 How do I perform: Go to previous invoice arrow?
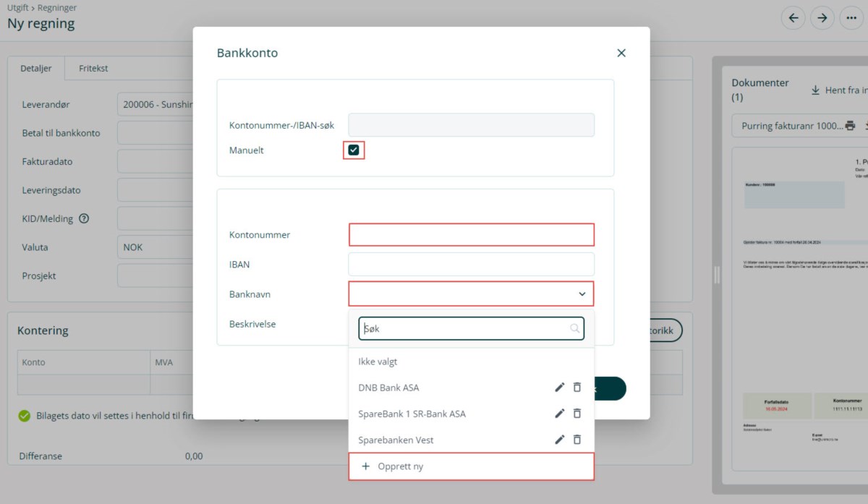(x=793, y=18)
